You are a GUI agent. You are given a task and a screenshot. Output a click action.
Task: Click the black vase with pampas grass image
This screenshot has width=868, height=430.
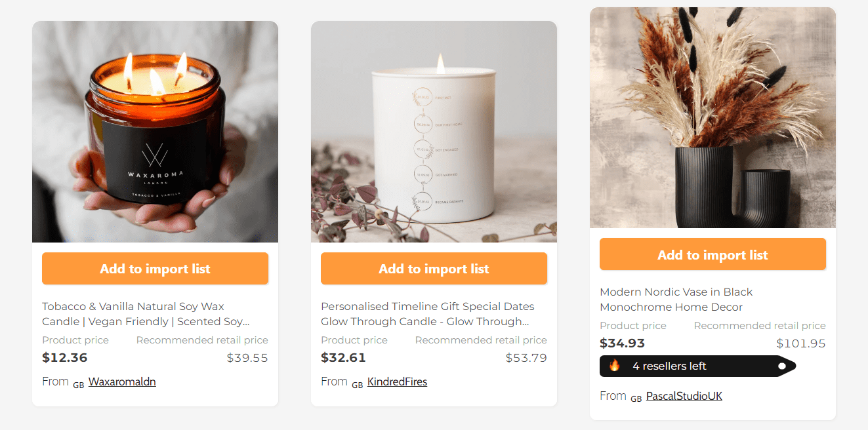[x=713, y=117]
